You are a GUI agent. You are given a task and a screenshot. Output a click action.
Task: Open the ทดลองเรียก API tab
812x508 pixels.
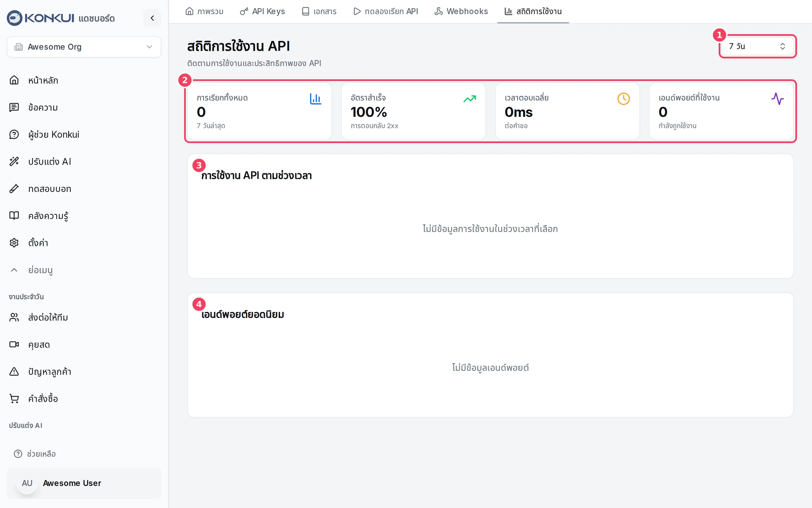tap(386, 12)
